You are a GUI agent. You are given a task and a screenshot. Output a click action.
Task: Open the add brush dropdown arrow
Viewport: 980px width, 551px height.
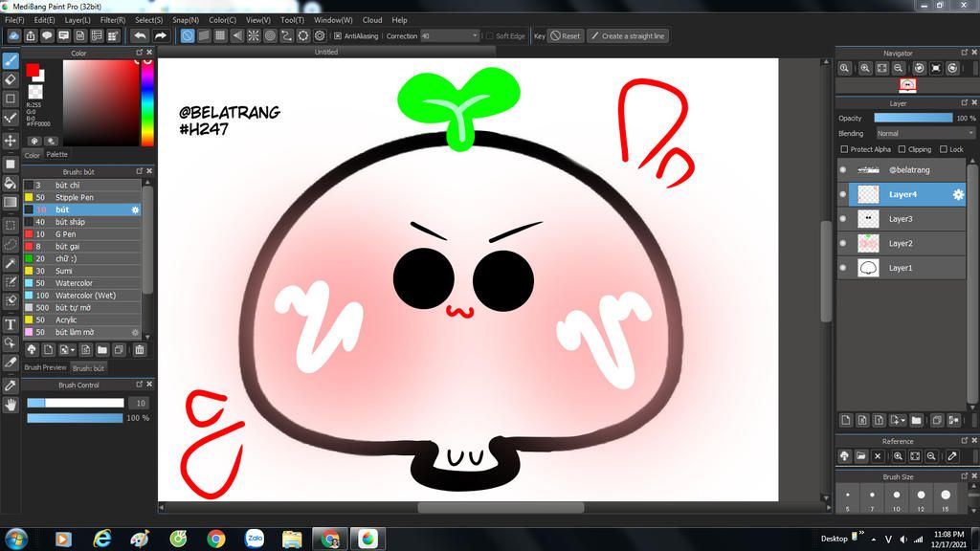[x=73, y=350]
